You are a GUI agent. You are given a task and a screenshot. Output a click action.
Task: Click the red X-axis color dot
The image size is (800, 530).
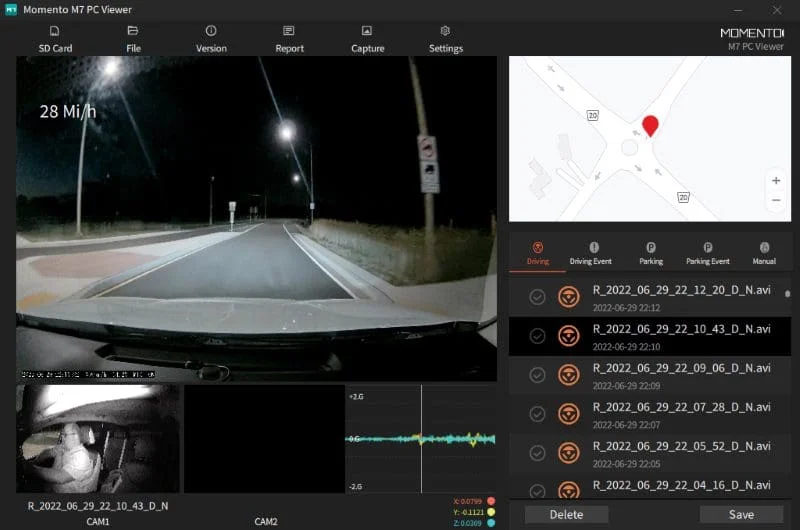tap(491, 501)
